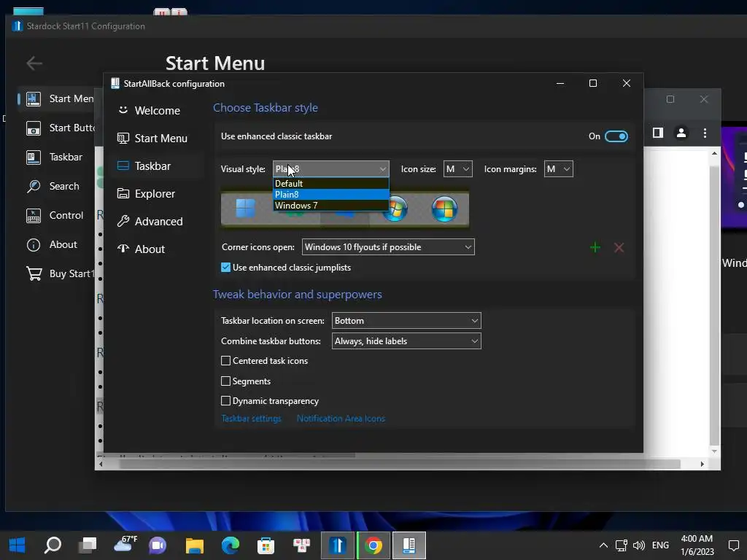This screenshot has width=747, height=560.
Task: Switch to Google Chrome on taskbar
Action: [x=373, y=545]
